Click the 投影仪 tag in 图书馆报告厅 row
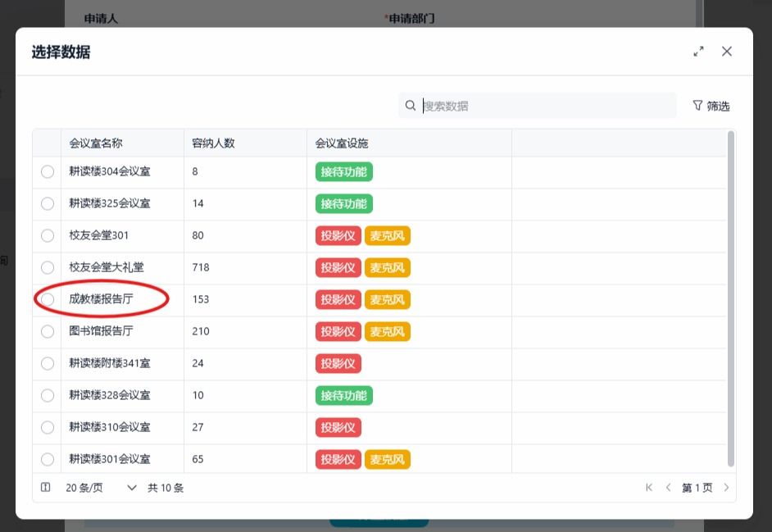This screenshot has width=772, height=532. pyautogui.click(x=338, y=332)
